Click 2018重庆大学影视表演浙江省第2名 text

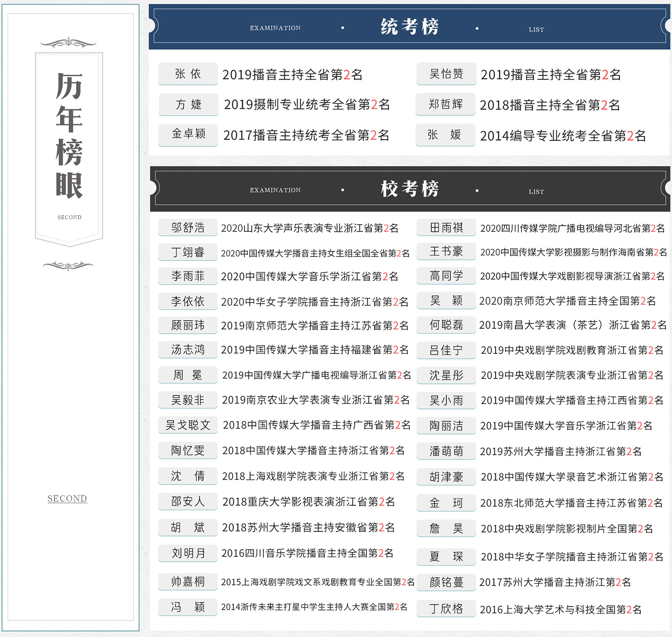(309, 502)
